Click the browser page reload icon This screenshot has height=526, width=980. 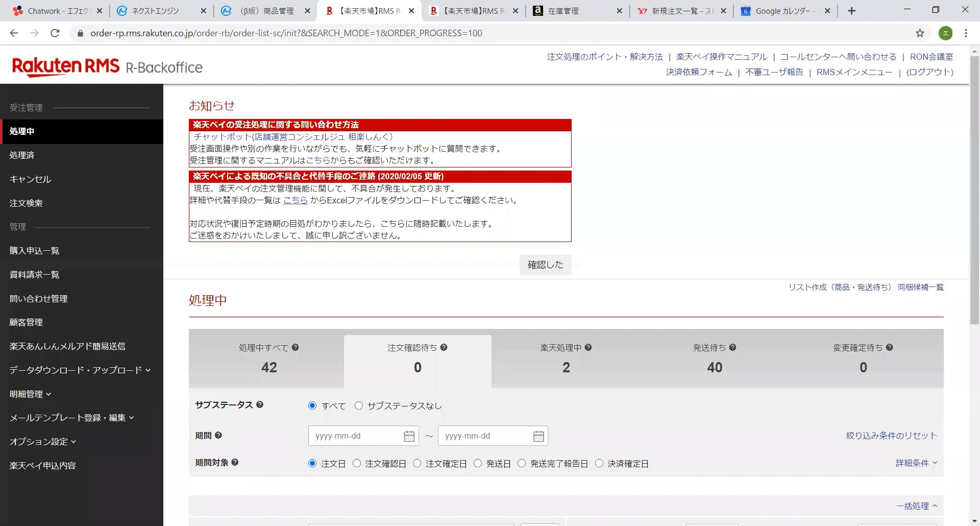[x=55, y=33]
